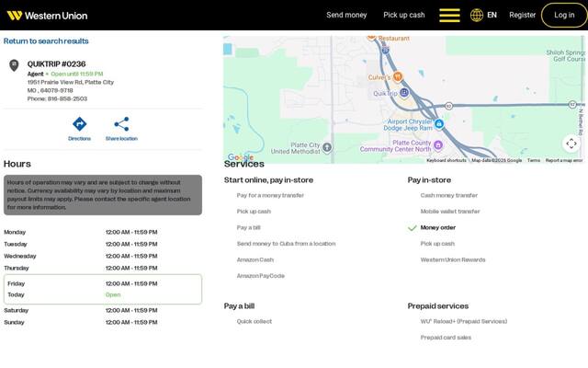This screenshot has height=368, width=588.
Task: Click the Start online, pay in-store heading
Action: coord(268,180)
